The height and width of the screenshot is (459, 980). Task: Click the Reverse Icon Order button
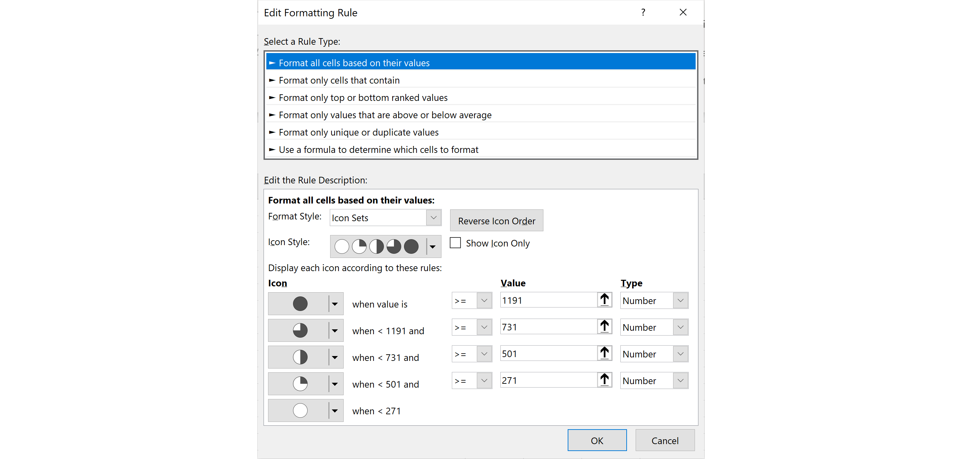tap(497, 220)
